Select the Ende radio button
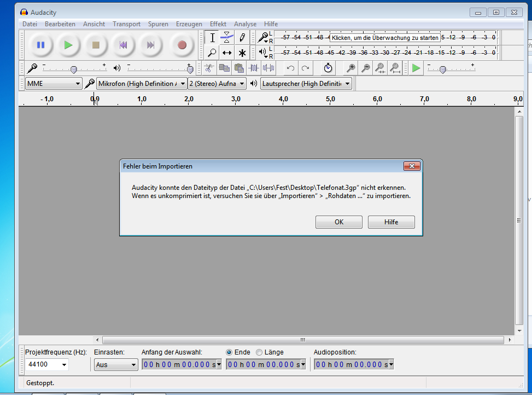Image resolution: width=532 pixels, height=395 pixels. click(x=229, y=352)
